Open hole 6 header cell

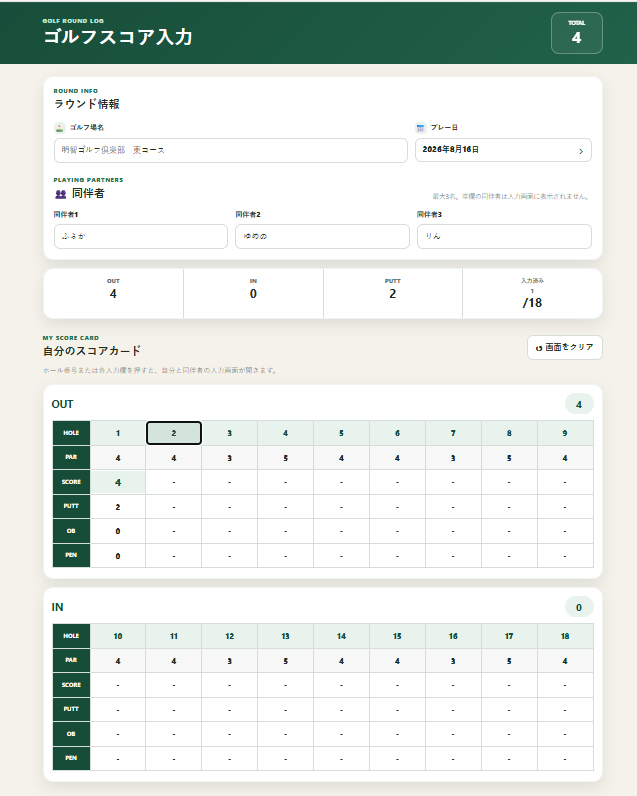click(397, 433)
